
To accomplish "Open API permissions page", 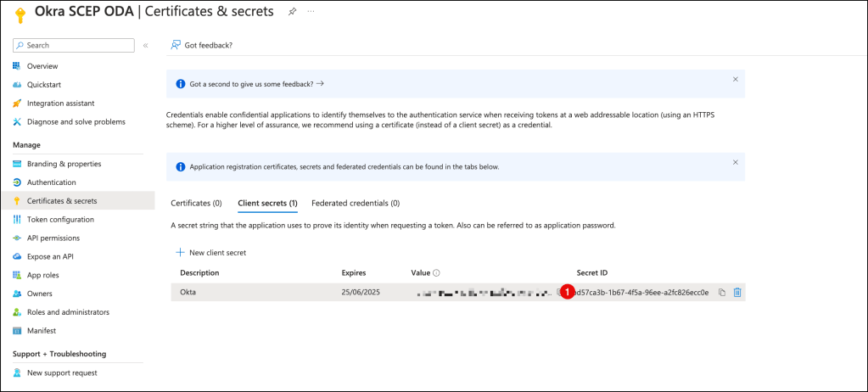I will click(53, 238).
